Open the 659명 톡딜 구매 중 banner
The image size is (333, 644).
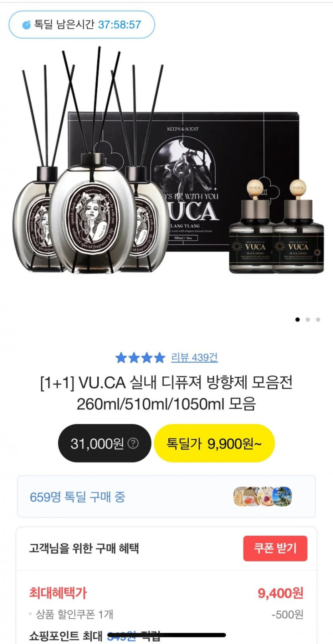[166, 497]
